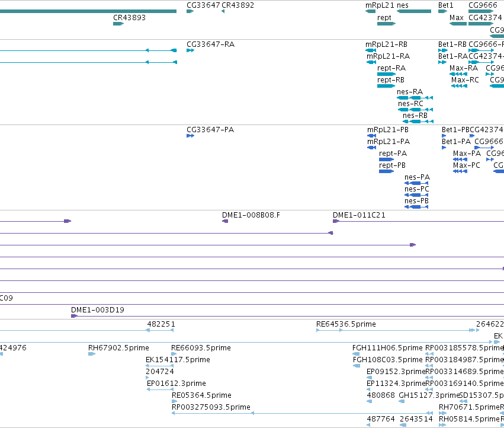
Task: Click the 487764 EST feature
Action: pyautogui.click(x=368, y=425)
